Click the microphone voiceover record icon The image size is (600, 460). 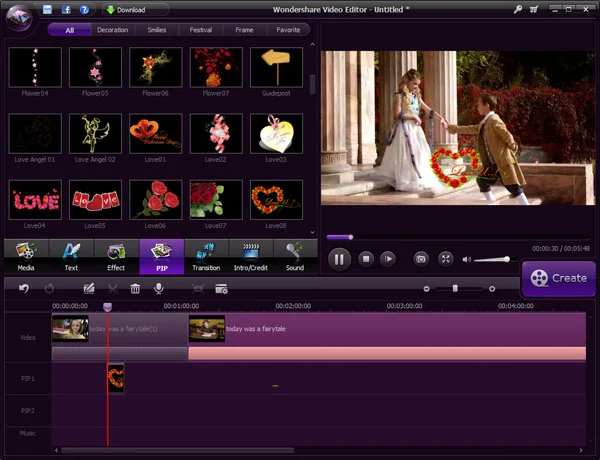coord(158,288)
